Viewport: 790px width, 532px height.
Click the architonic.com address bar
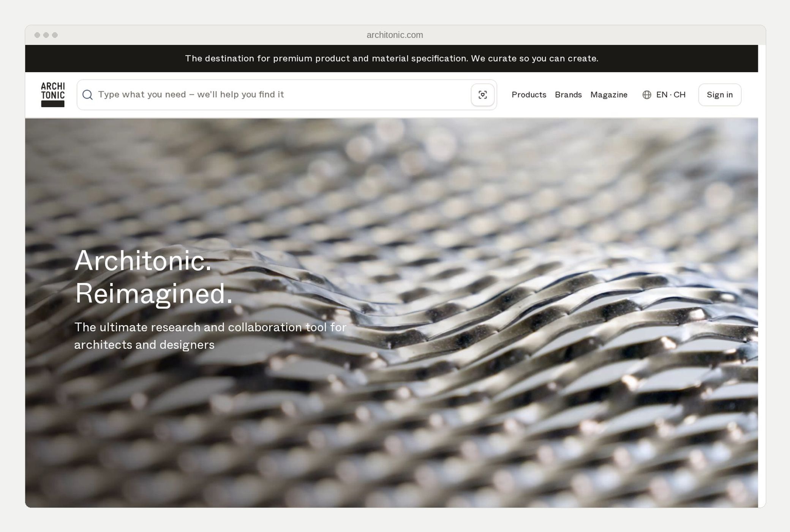[x=395, y=35]
